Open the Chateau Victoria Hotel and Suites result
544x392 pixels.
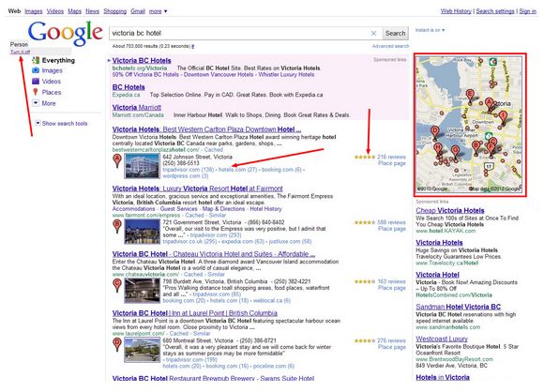[x=214, y=254]
